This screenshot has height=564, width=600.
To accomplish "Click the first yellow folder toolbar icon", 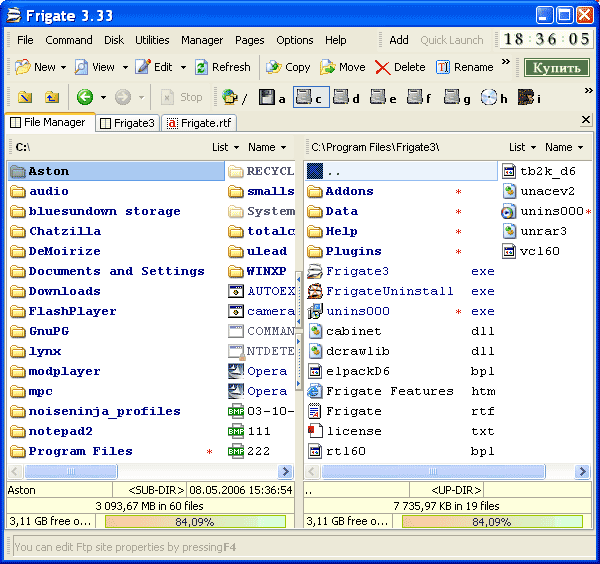I will (25, 97).
